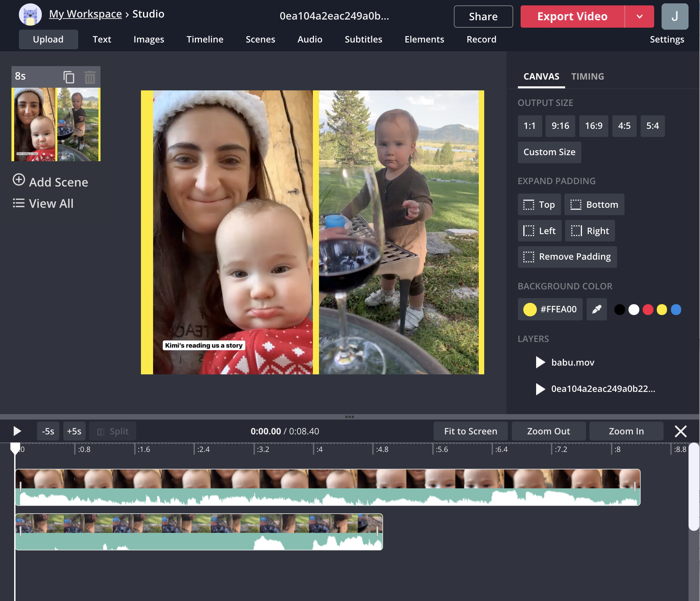Screen dimensions: 700x601
Task: Click the eyedropper color picker icon
Action: (596, 309)
